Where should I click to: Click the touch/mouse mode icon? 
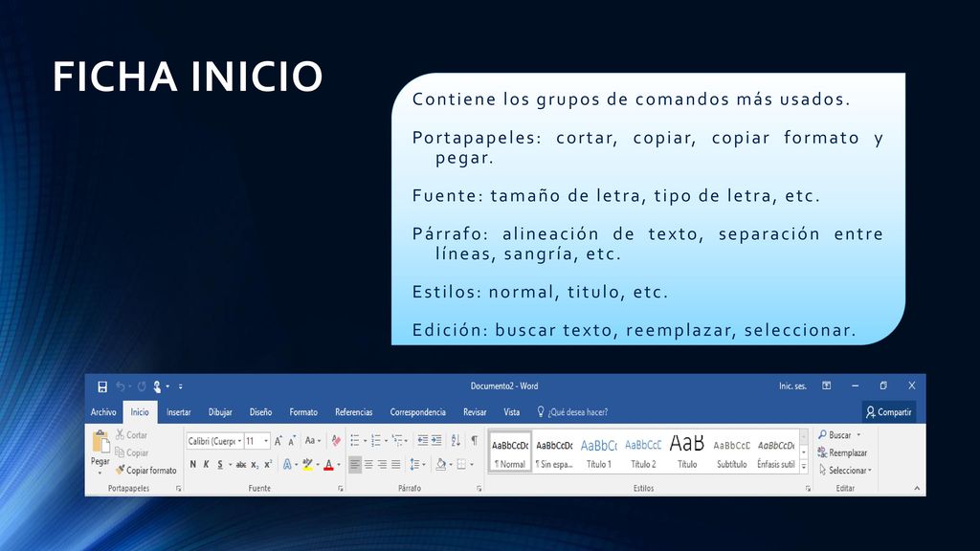pyautogui.click(x=158, y=386)
